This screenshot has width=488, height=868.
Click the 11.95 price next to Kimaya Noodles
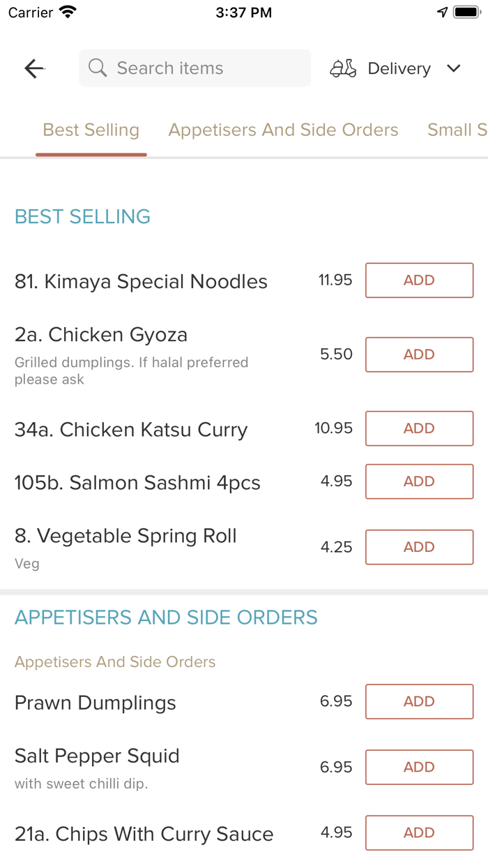pyautogui.click(x=335, y=280)
